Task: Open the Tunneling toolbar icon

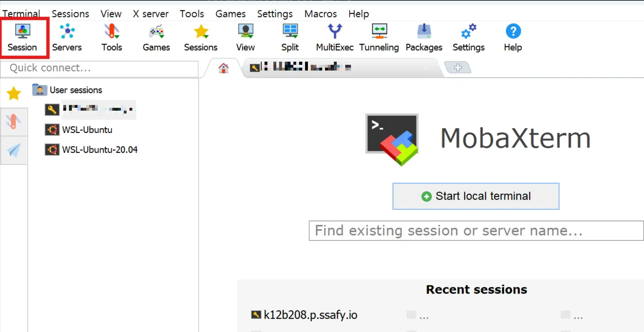Action: (x=379, y=38)
